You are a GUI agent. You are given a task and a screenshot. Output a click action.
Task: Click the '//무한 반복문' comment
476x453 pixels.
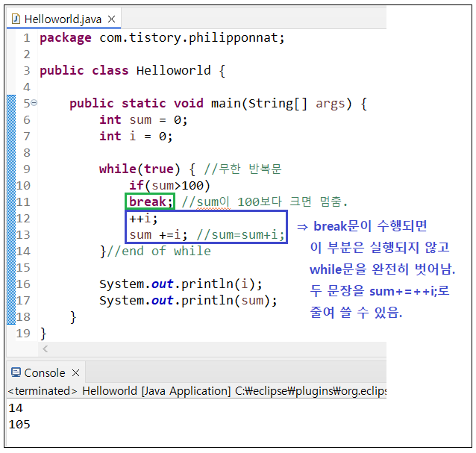pyautogui.click(x=243, y=169)
